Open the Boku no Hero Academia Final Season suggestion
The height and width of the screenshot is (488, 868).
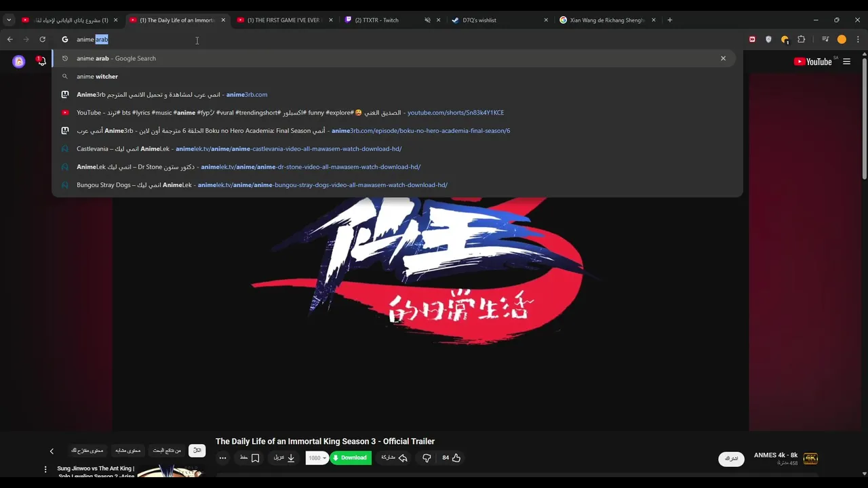(x=395, y=131)
